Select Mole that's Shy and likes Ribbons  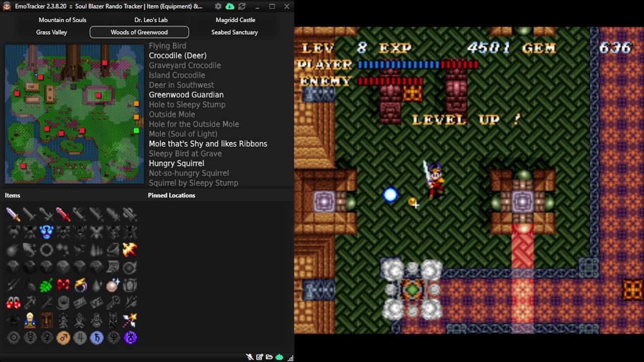(208, 144)
